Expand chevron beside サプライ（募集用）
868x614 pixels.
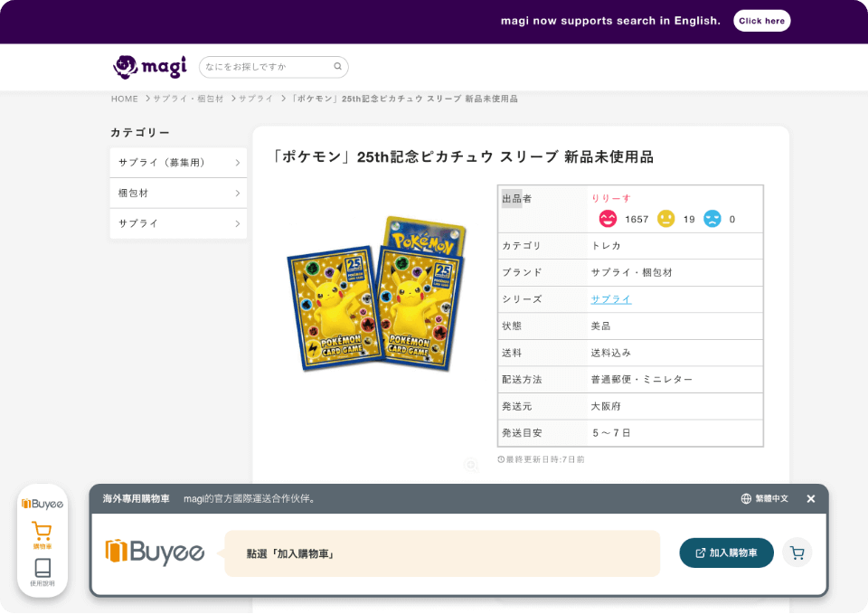(x=238, y=163)
